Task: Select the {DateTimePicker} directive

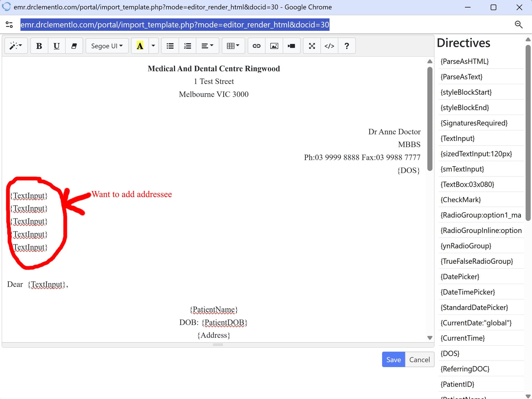Action: click(481, 292)
